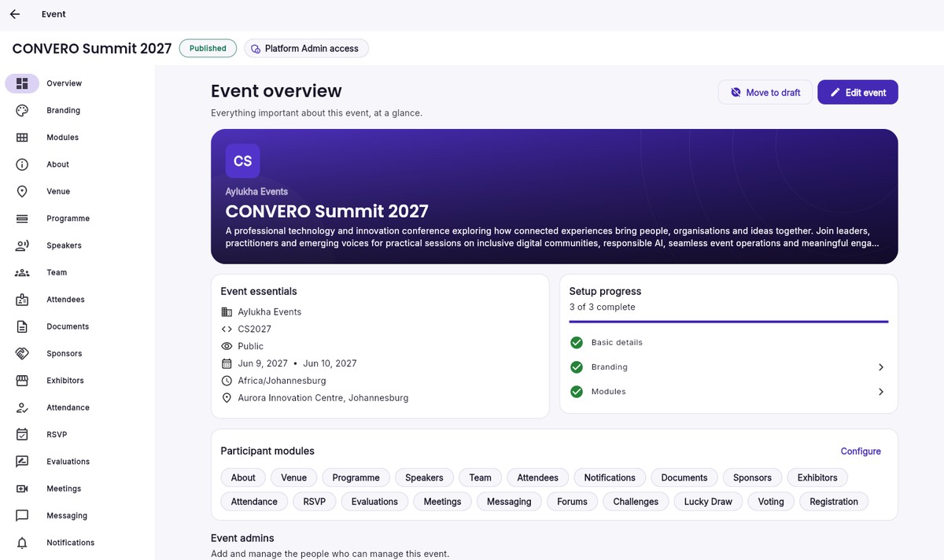Click the Africa/Johannesburg timezone text
944x560 pixels.
coord(282,381)
